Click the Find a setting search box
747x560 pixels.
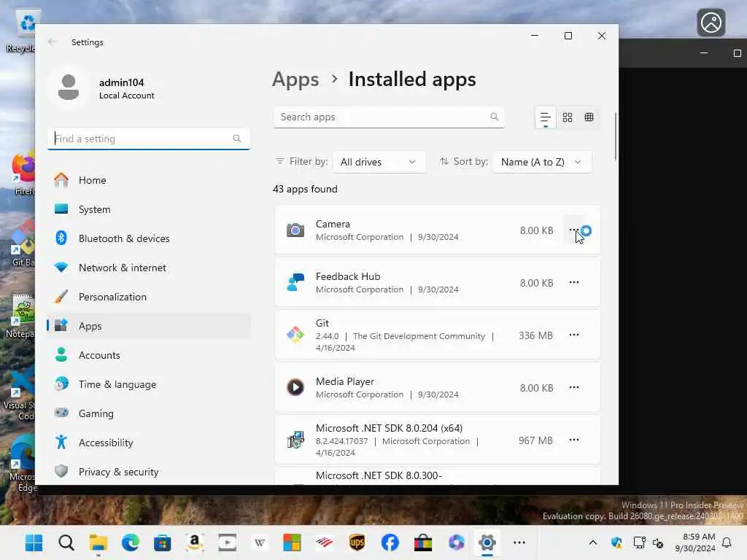148,139
